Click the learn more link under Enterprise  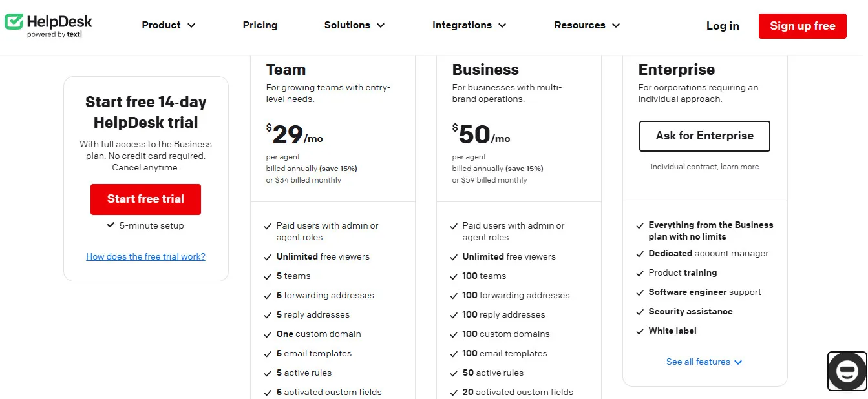click(739, 166)
